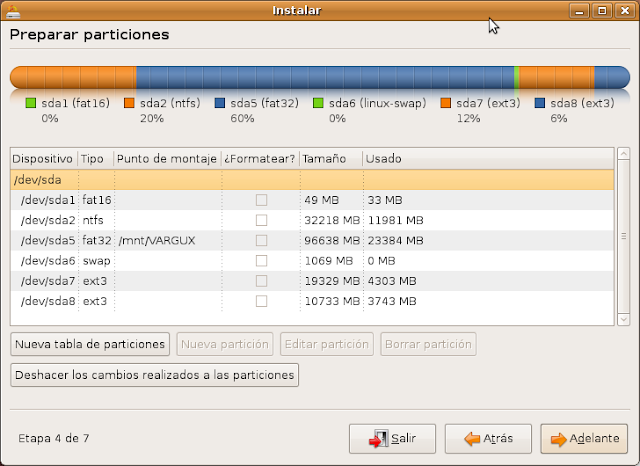The image size is (640, 466).
Task: Click the Borrar partición button
Action: [x=428, y=344]
